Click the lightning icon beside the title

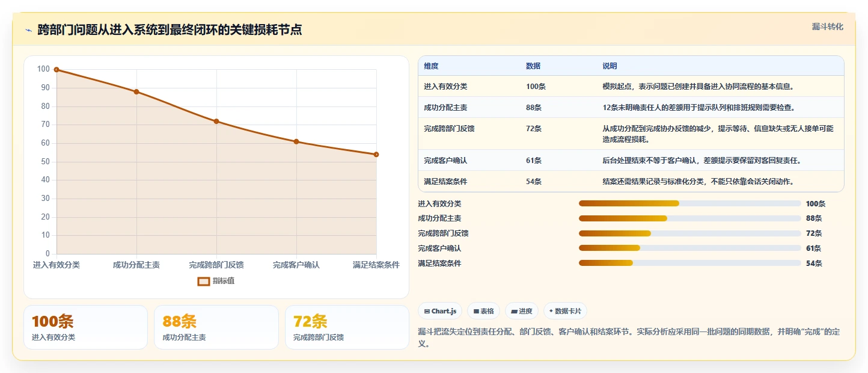[29, 29]
